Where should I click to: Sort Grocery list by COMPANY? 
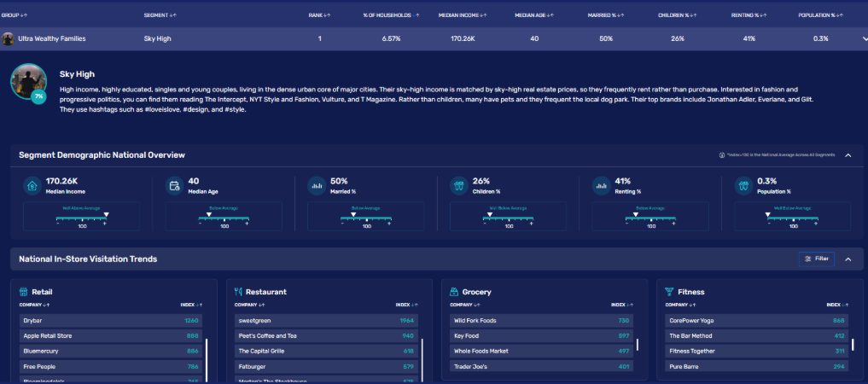click(x=465, y=305)
